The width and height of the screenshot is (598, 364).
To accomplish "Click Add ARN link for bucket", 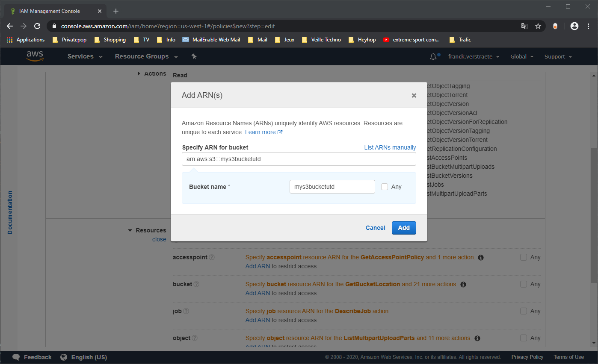I will coord(258,293).
